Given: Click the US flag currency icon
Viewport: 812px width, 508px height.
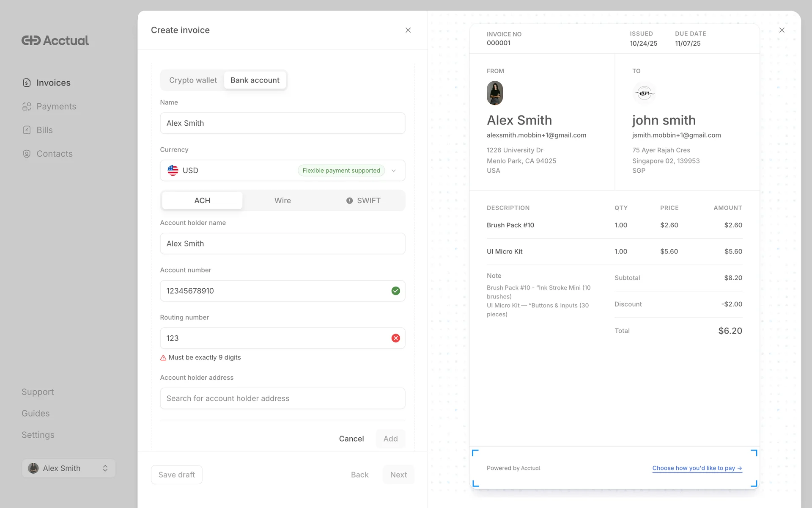Looking at the screenshot, I should [x=173, y=170].
